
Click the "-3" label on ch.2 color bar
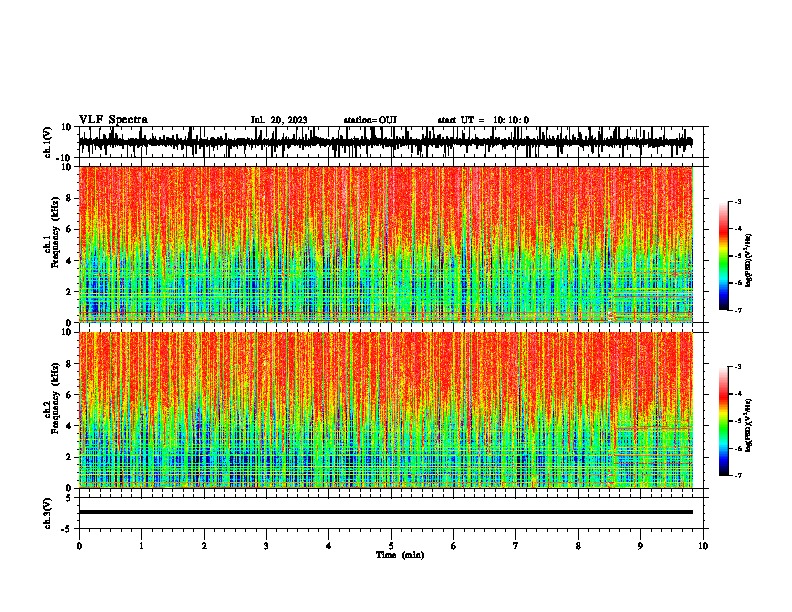tap(738, 367)
